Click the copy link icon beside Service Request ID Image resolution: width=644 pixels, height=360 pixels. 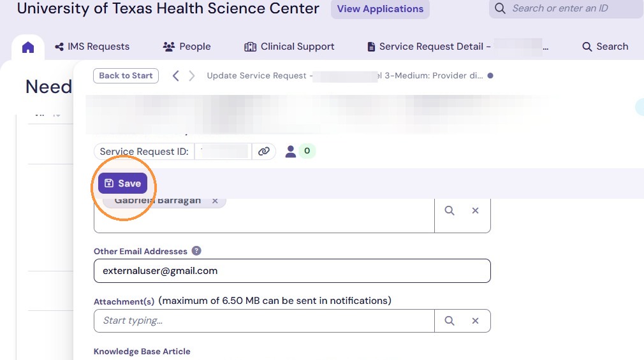coord(264,152)
